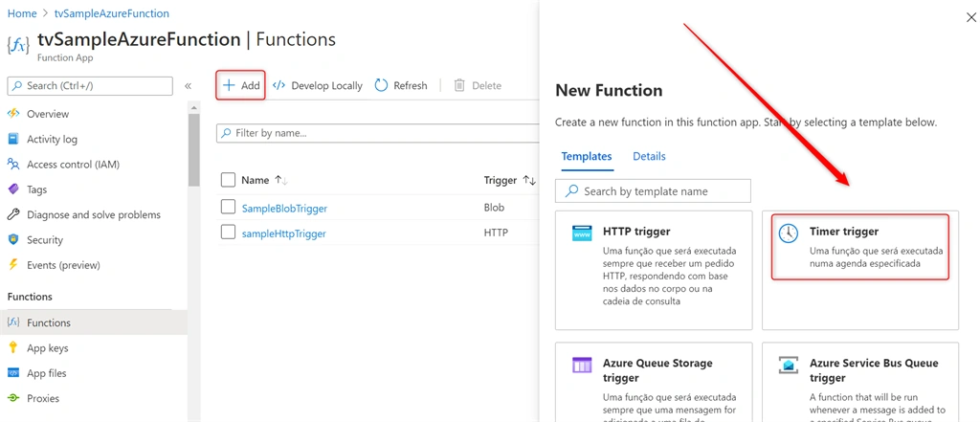
Task: Click the Filter by name field
Action: tap(378, 133)
